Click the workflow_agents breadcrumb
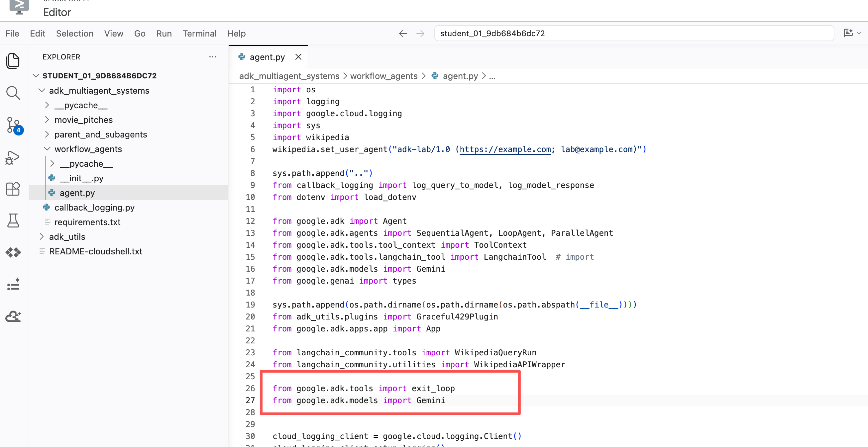This screenshot has height=447, width=868. (x=384, y=76)
